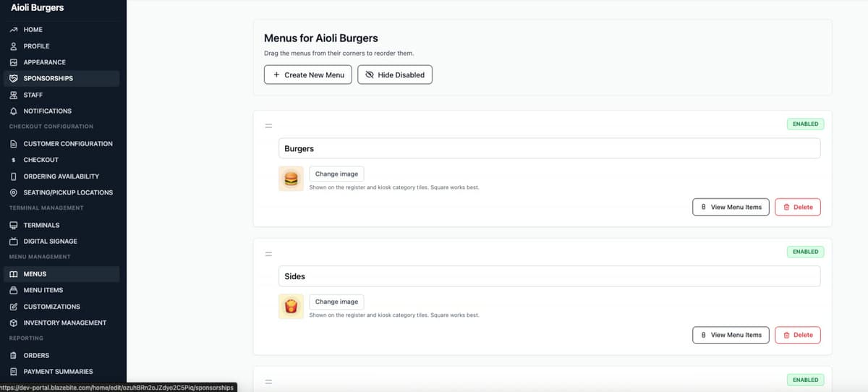868x392 pixels.
Task: Click the Home trend-arrow icon in sidebar
Action: (13, 30)
